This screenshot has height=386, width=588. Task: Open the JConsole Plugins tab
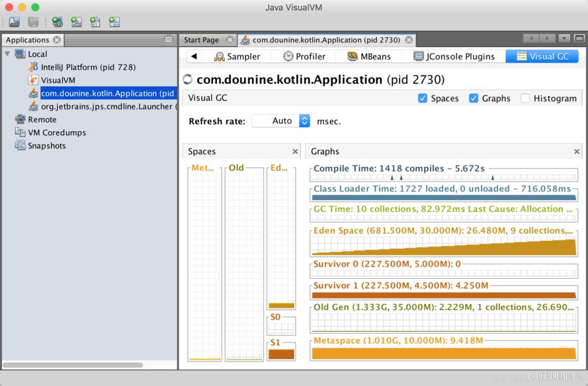click(x=454, y=56)
